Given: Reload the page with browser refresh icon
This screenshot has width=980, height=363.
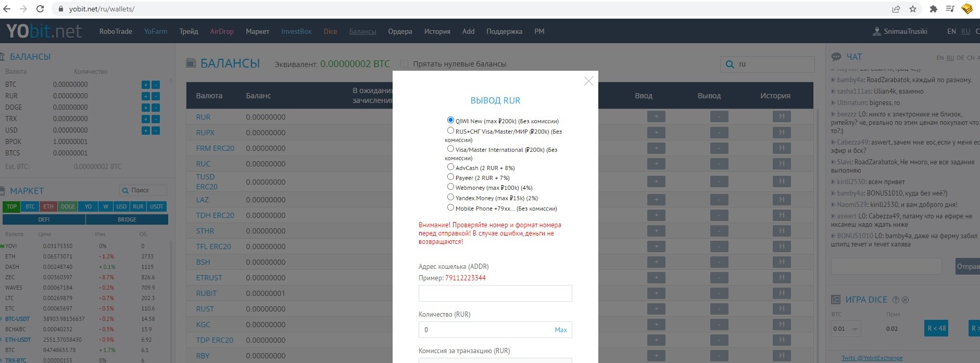Looking at the screenshot, I should (40, 9).
